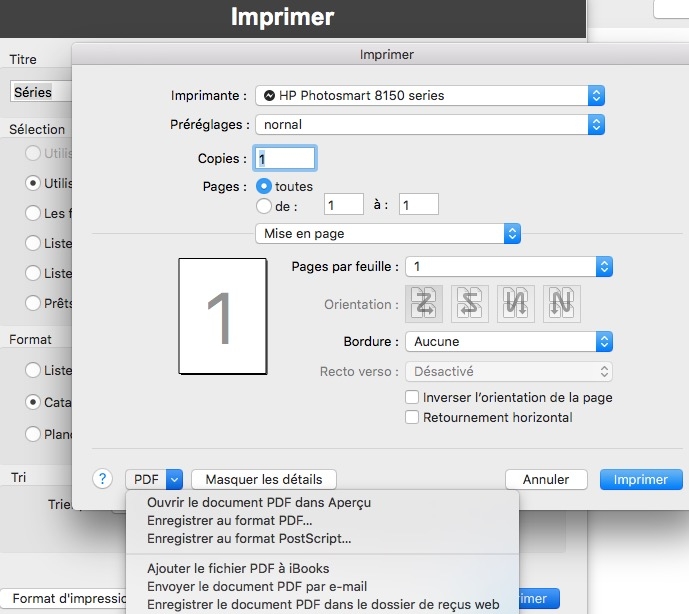689x614 pixels.
Task: Open the Imprimante dropdown
Action: coord(430,95)
